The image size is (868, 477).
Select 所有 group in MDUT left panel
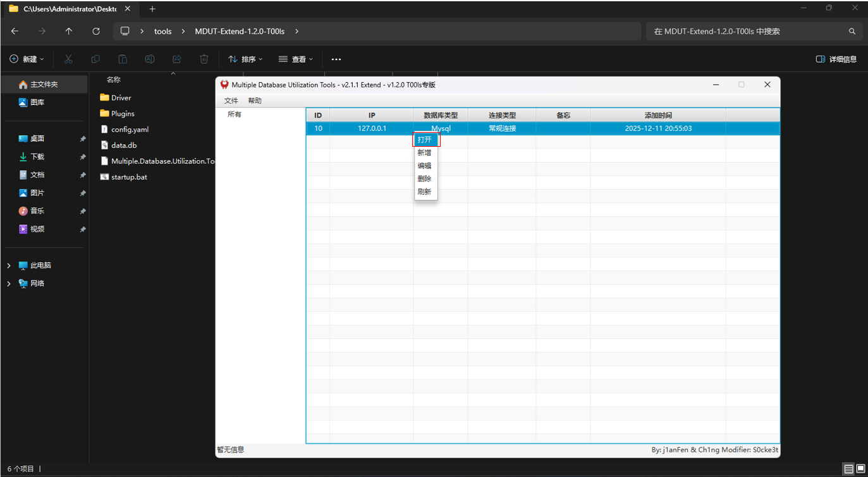235,115
